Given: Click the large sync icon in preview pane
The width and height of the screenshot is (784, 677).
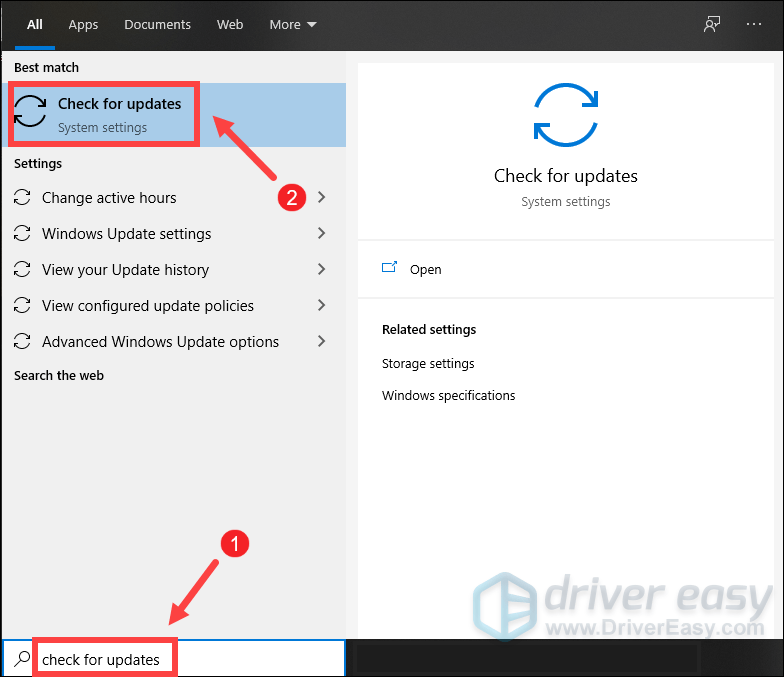Looking at the screenshot, I should 565,115.
